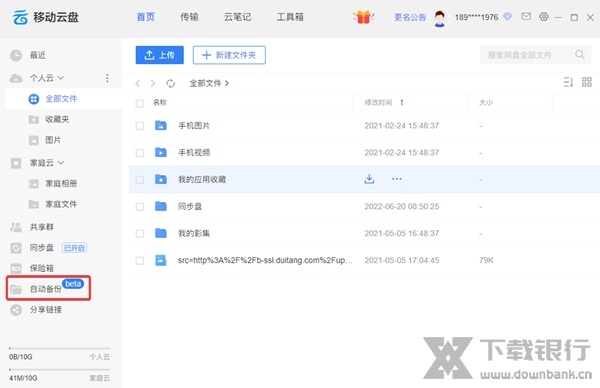Check the box for 手机图片
600x388 pixels.
coord(140,126)
